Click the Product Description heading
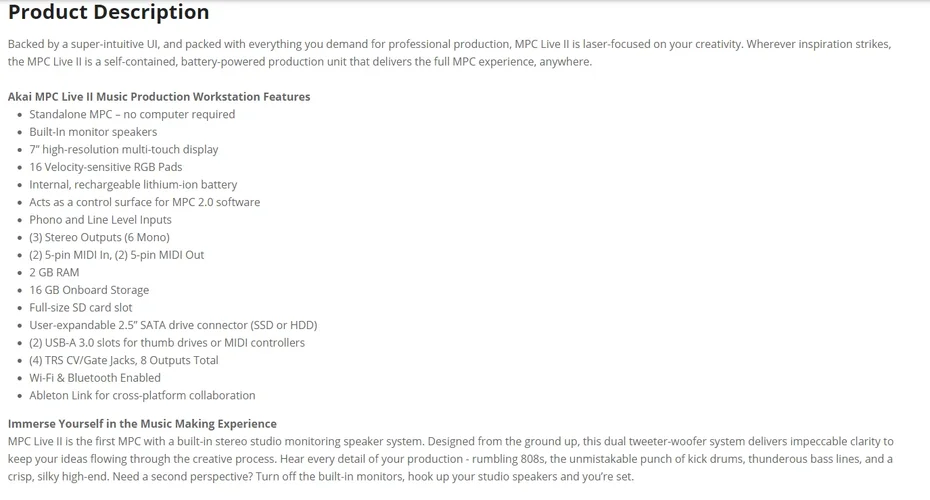This screenshot has width=930, height=500. tap(108, 13)
